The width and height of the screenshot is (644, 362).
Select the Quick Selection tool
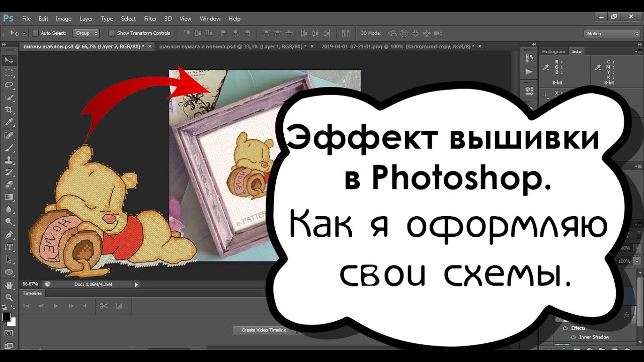[x=9, y=97]
